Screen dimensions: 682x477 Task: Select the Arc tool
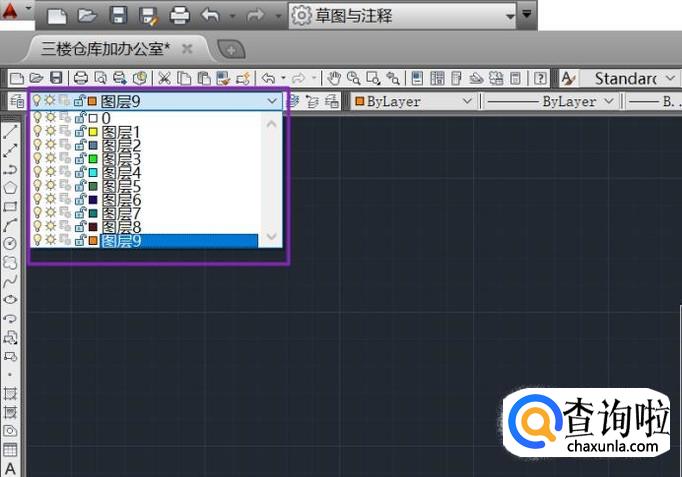[x=10, y=225]
